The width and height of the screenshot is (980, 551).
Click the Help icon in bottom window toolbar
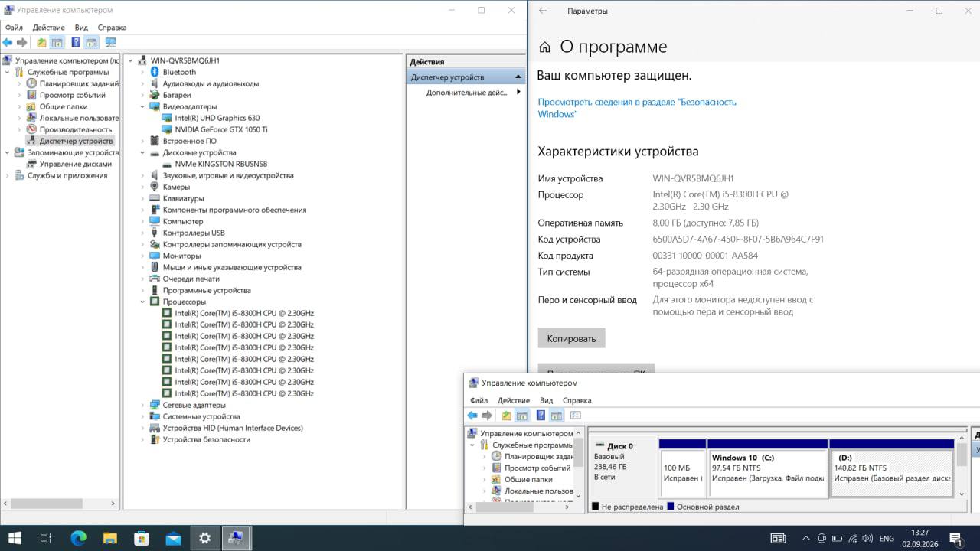(541, 416)
